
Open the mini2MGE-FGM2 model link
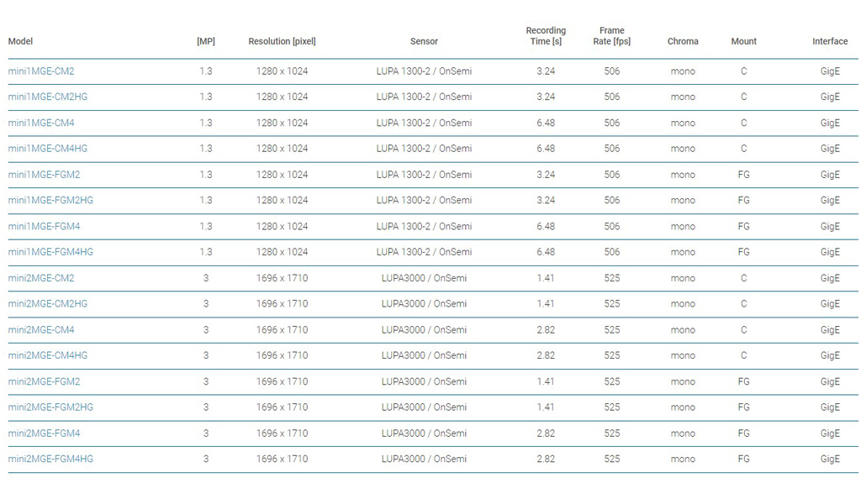pos(44,381)
